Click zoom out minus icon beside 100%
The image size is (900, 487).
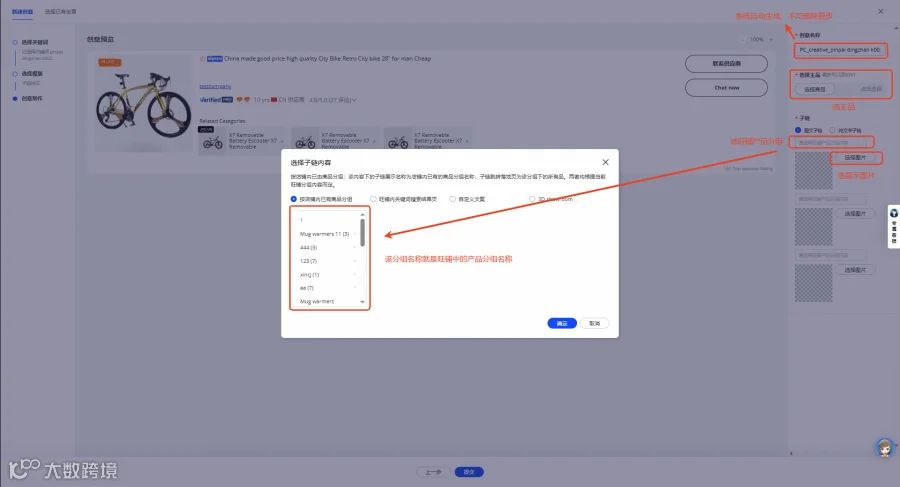pyautogui.click(x=743, y=40)
